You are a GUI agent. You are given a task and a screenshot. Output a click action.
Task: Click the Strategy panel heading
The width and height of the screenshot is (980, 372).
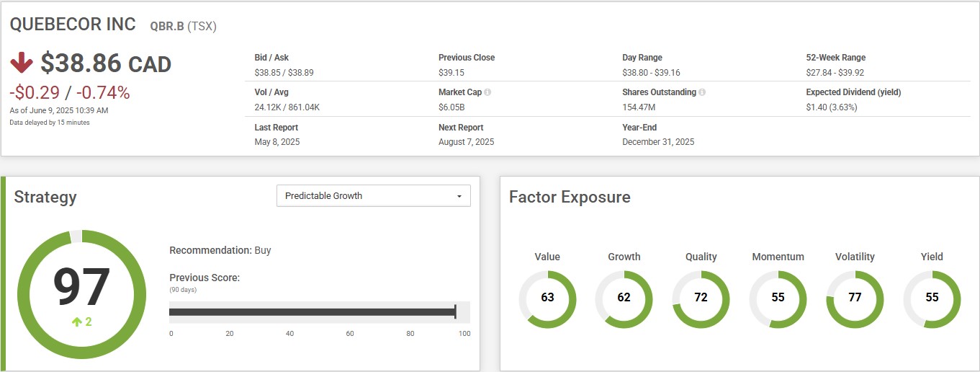[45, 197]
